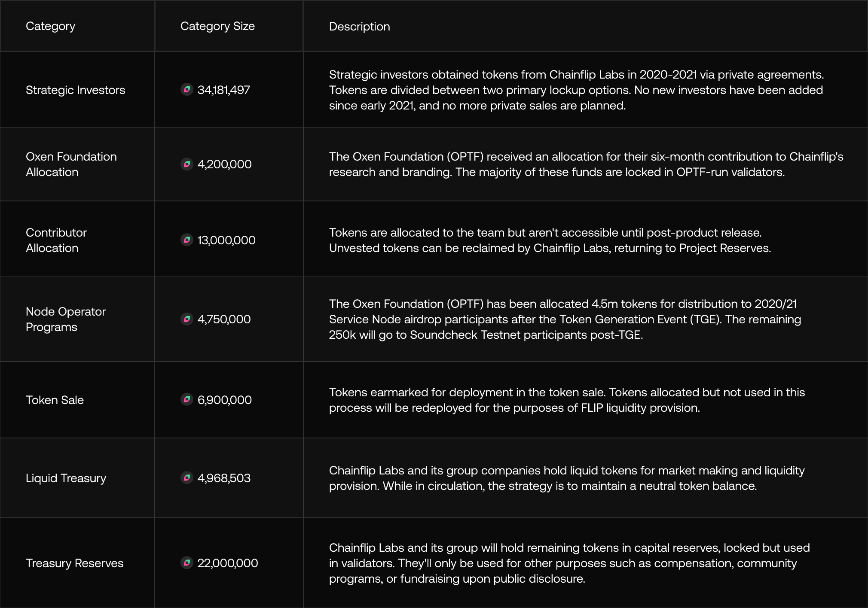Image resolution: width=868 pixels, height=608 pixels.
Task: Click the FLIP token icon beside 6,900,000
Action: click(x=187, y=400)
